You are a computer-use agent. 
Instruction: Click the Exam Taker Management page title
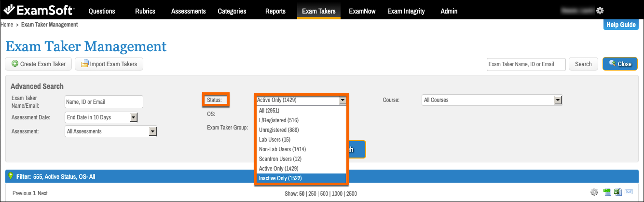click(86, 46)
